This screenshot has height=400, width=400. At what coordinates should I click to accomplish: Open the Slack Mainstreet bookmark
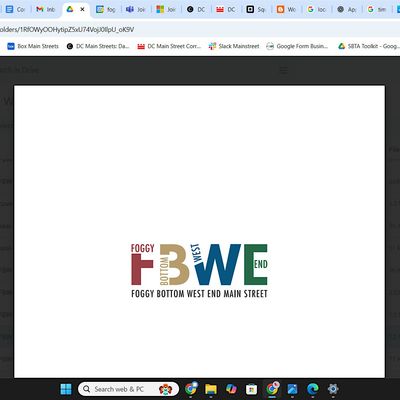234,46
